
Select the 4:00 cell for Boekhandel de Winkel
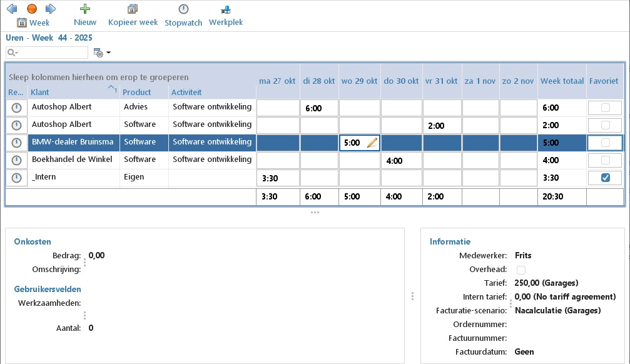[x=402, y=161]
